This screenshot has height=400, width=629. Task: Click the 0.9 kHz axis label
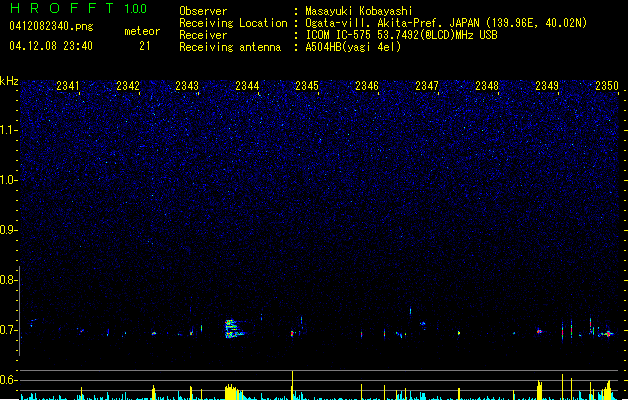(8, 230)
